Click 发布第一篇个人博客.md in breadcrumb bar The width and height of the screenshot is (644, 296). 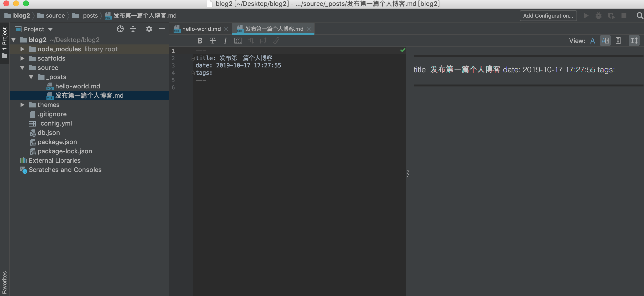tap(141, 15)
